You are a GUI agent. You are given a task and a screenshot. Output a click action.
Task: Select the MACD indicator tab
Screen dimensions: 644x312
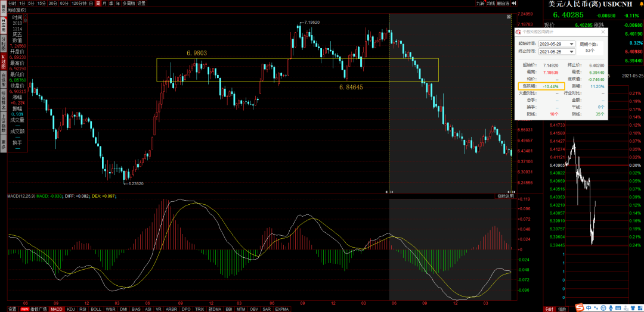[57, 309]
